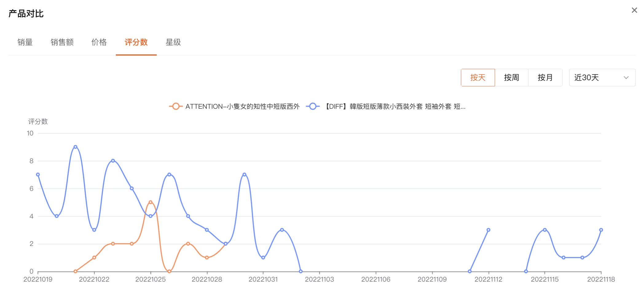This screenshot has height=293, width=644.
Task: Click the orange peak point at 20221025
Action: (151, 202)
